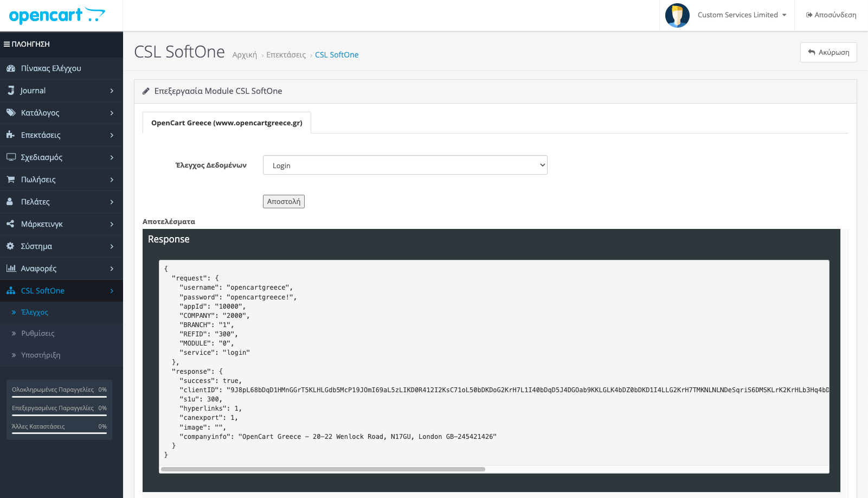Click the "password" line in request

pyautogui.click(x=238, y=297)
